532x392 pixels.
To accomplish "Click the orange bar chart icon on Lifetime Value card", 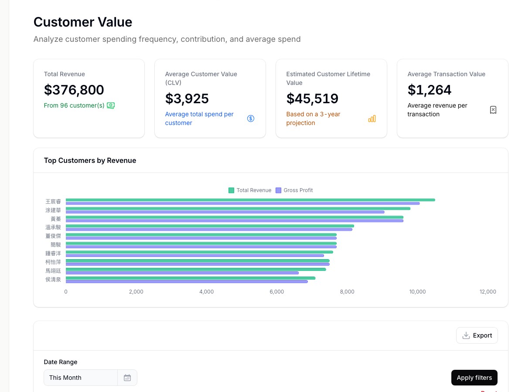I will point(372,118).
